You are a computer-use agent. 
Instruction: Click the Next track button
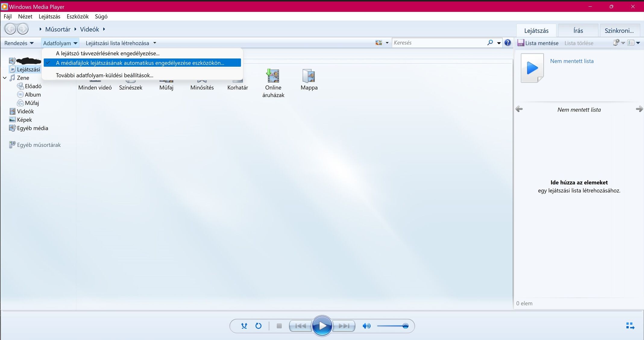tap(344, 326)
